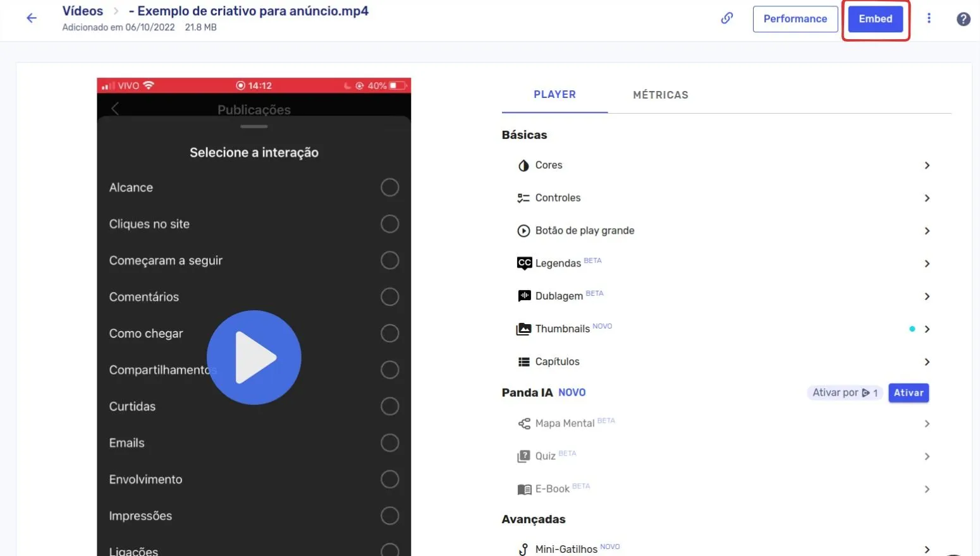980x556 pixels.
Task: Click the Legendas CC icon
Action: point(524,263)
